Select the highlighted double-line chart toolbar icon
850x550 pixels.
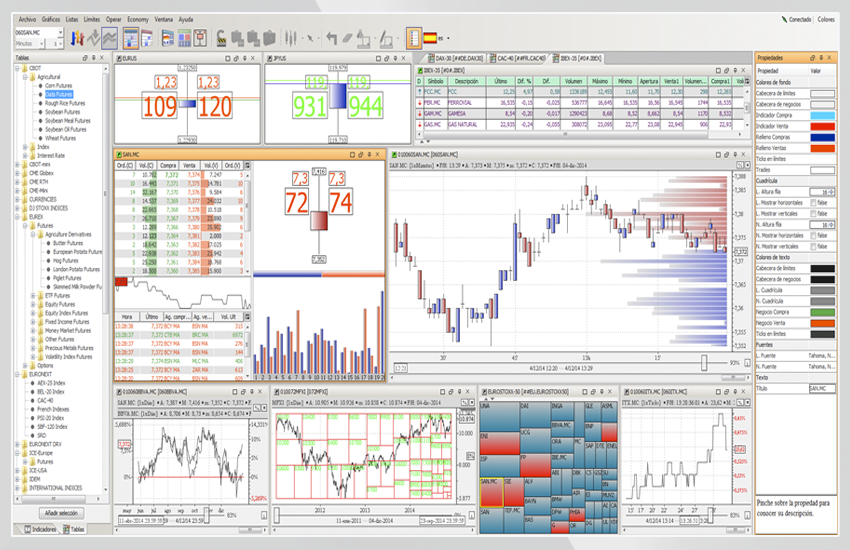110,38
